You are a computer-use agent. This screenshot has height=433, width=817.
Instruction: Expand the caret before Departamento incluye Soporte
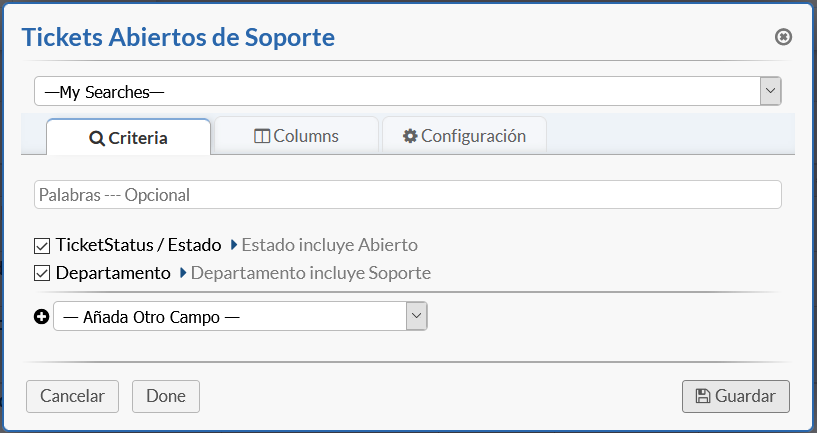pos(183,273)
